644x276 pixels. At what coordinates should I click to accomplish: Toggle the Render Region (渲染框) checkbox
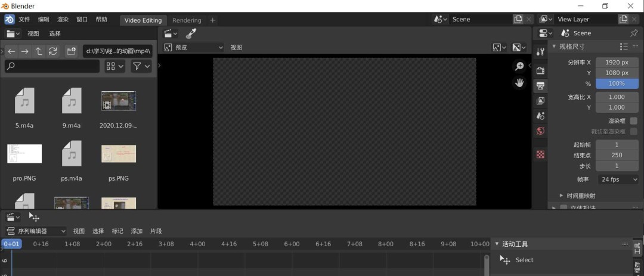tap(634, 121)
